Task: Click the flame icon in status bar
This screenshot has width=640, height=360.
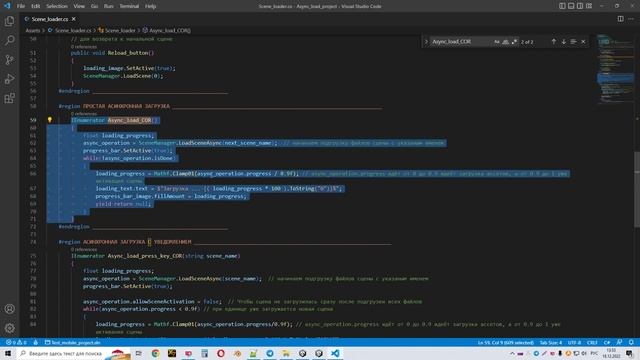Action: click(36, 342)
